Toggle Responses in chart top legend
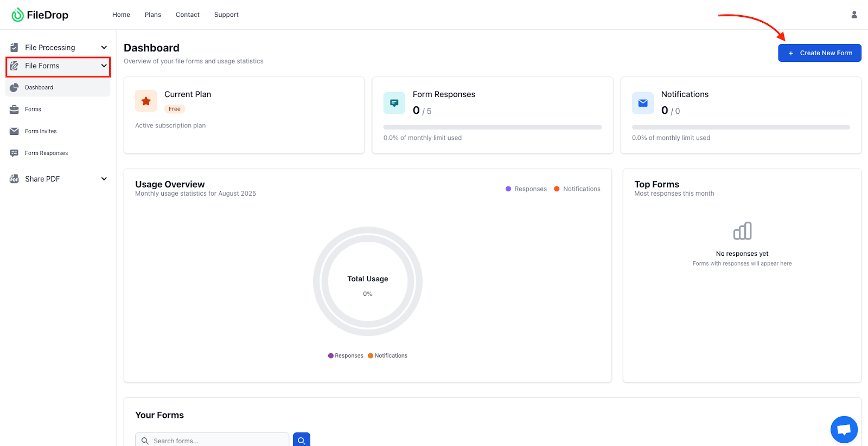The width and height of the screenshot is (868, 446). (x=526, y=189)
